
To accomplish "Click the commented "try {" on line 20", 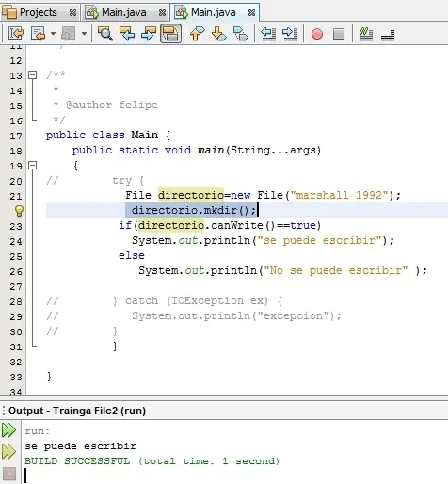I will [x=128, y=181].
